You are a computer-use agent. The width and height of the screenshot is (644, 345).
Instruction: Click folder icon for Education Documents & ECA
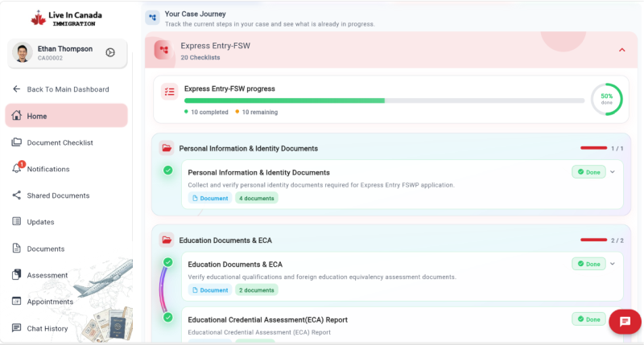(x=167, y=240)
